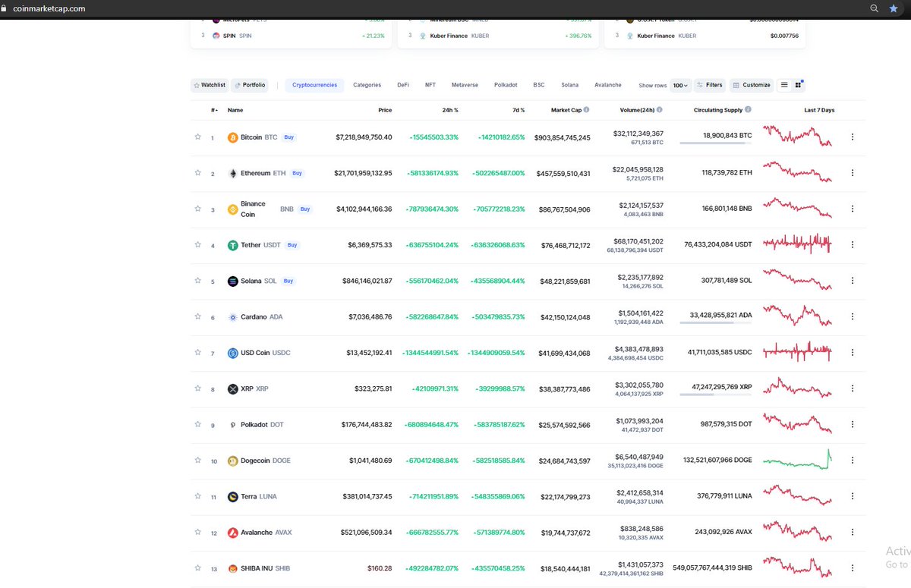Image resolution: width=911 pixels, height=588 pixels.
Task: Click Cardano circulating supply progress bar
Action: click(716, 323)
